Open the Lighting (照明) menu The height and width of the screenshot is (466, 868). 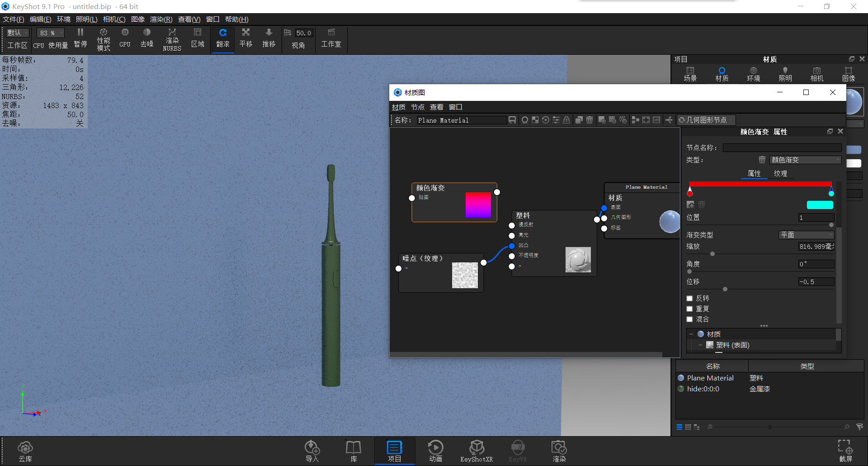[86, 19]
